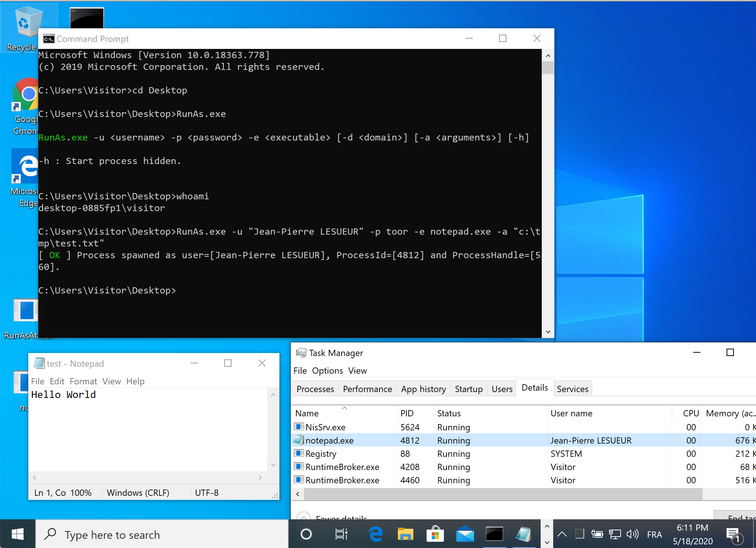Select the Registry process row
This screenshot has width=756, height=548.
(x=524, y=453)
